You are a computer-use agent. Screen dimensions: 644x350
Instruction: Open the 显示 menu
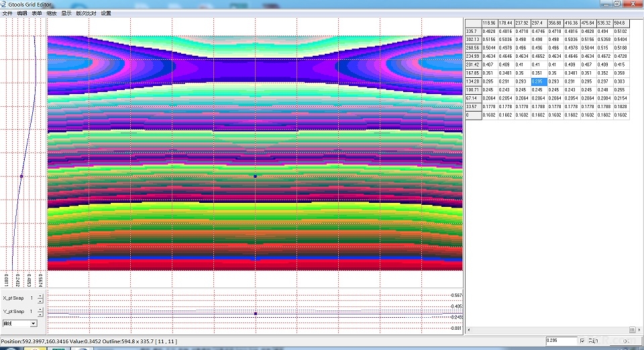66,13
